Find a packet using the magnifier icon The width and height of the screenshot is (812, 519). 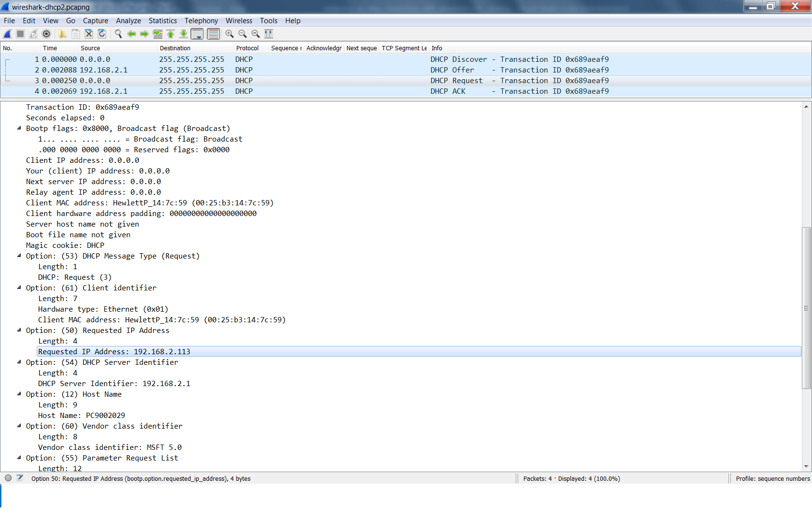coord(118,34)
